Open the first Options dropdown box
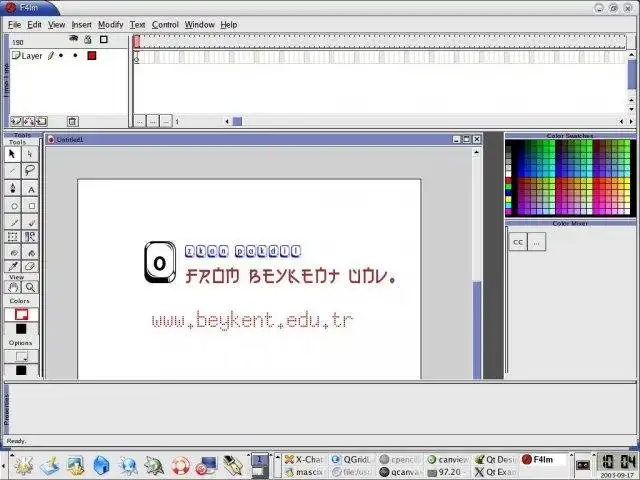The image size is (640, 480). [21, 357]
